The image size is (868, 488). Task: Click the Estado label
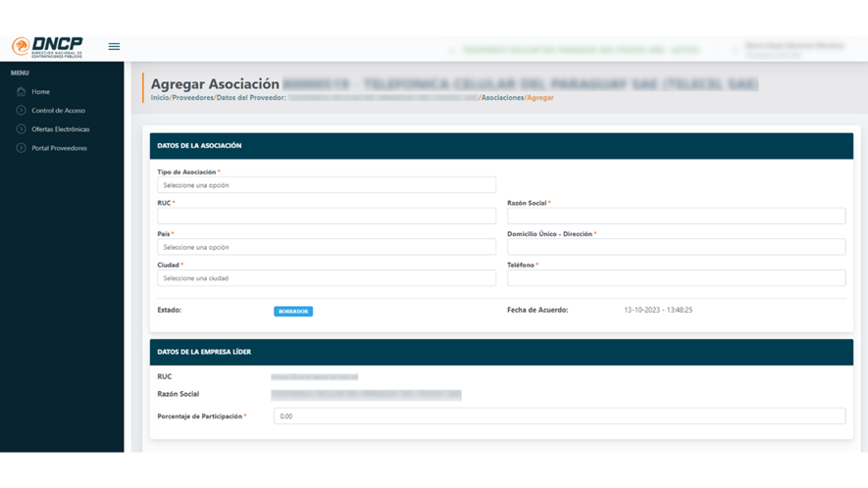(x=170, y=311)
